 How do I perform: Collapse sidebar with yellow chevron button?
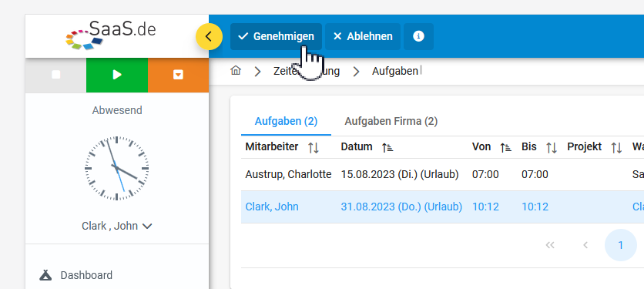click(x=209, y=36)
